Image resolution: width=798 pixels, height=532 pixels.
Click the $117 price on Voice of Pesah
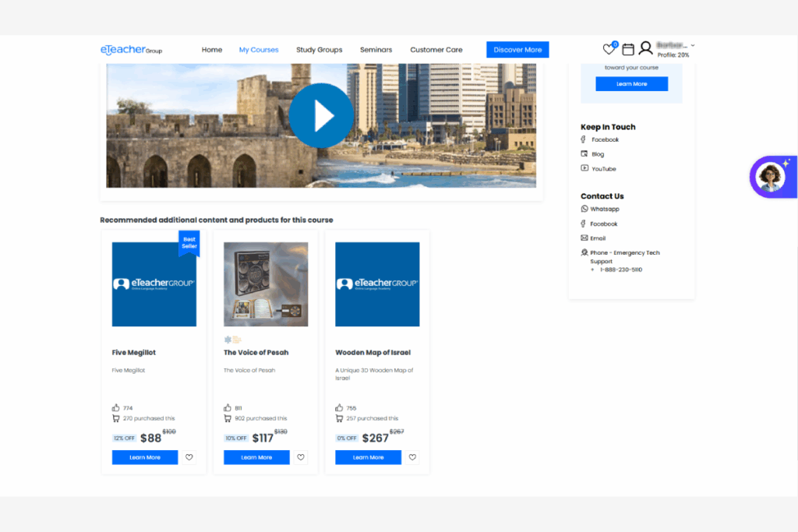pos(263,438)
